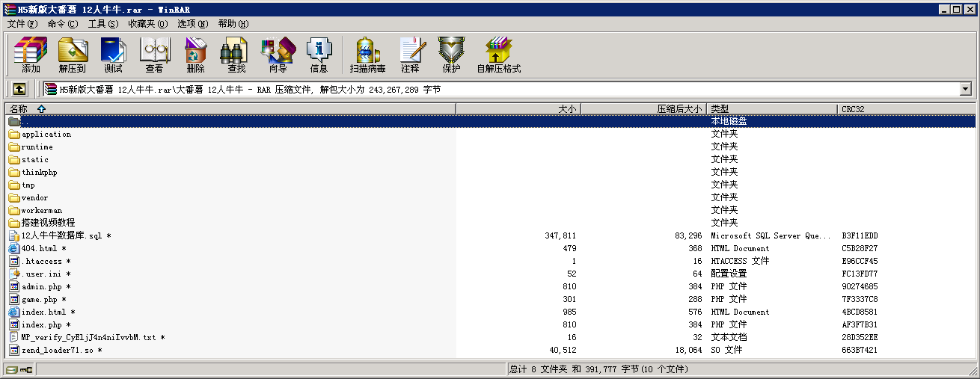The image size is (980, 379).
Task: Run the 测试 (Test) archive tool
Action: click(x=113, y=55)
